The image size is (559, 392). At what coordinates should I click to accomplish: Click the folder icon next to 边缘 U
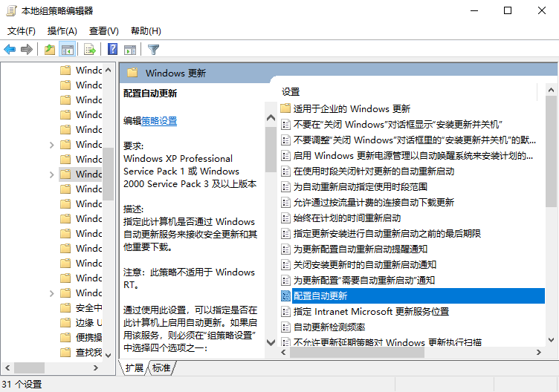coord(65,322)
